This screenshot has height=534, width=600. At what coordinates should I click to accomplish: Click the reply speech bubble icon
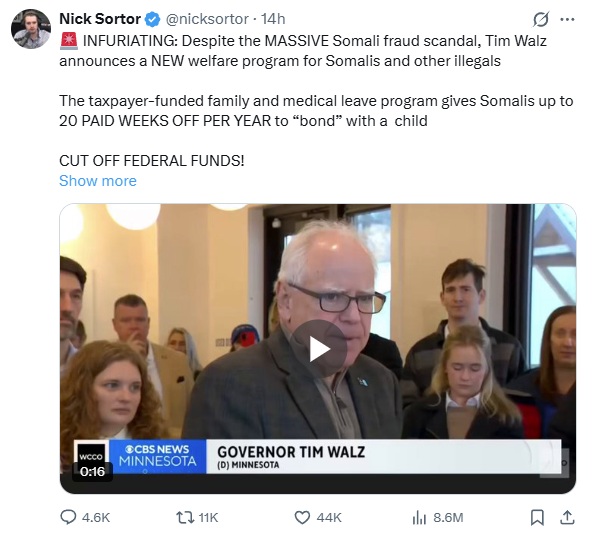coord(68,517)
